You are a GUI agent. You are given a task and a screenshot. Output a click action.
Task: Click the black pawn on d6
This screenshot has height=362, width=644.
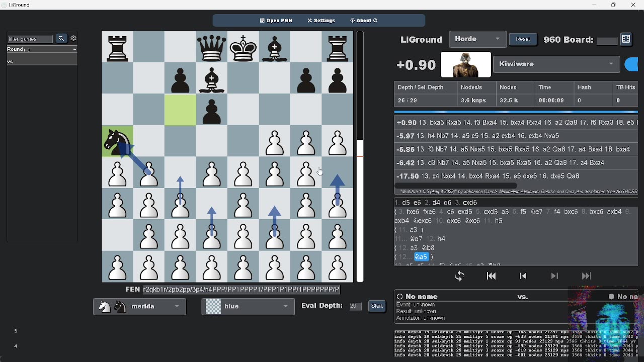pyautogui.click(x=212, y=110)
